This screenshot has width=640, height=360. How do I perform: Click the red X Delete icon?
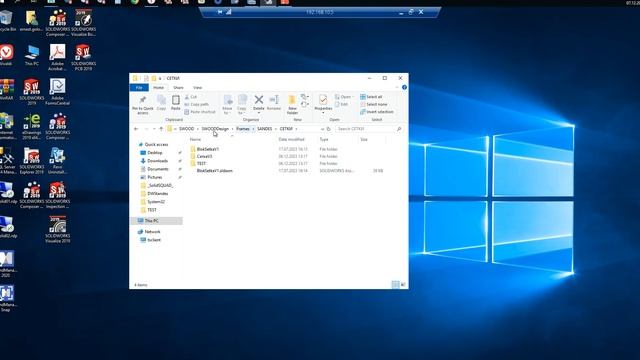point(259,99)
